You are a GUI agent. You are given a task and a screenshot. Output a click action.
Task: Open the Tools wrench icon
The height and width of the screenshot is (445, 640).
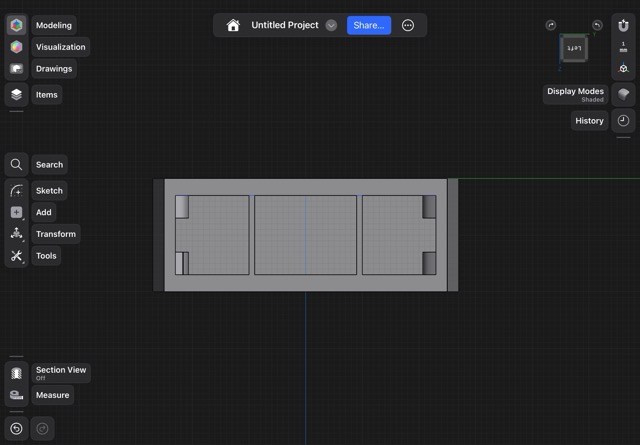click(x=16, y=256)
